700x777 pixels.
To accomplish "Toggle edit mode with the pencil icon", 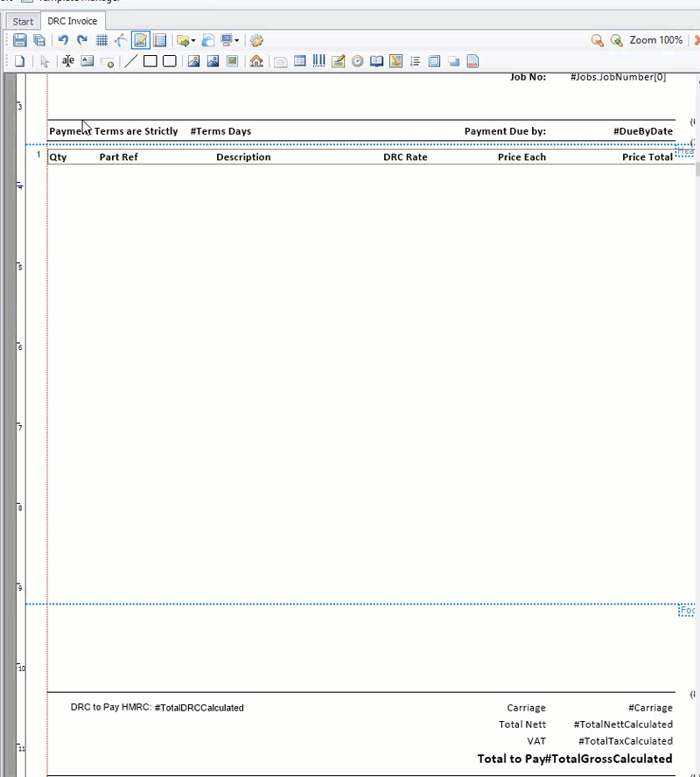I will [x=141, y=40].
